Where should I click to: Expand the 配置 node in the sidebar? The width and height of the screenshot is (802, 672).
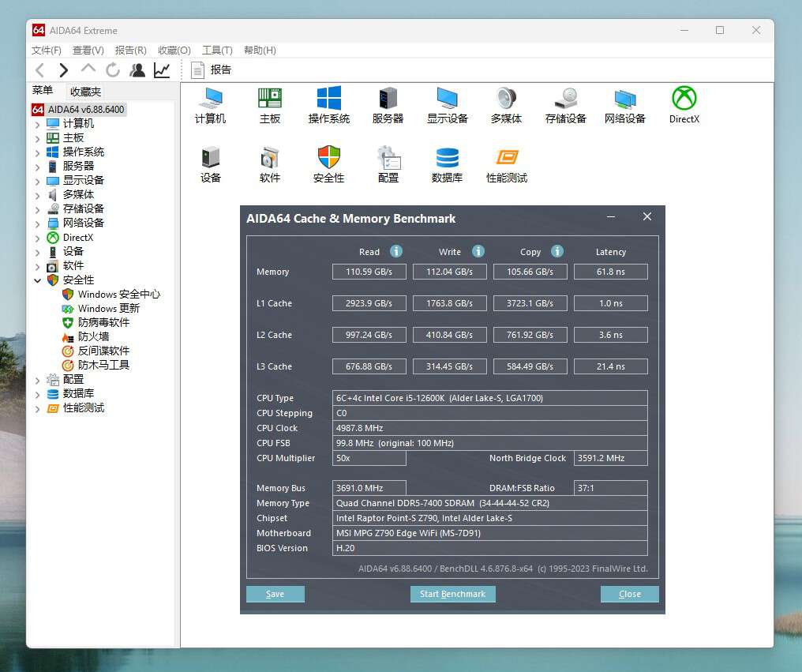38,379
